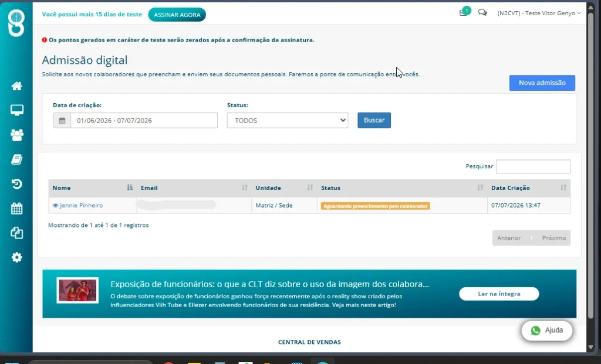The height and width of the screenshot is (364, 601).
Task: Open the documents copy icon
Action: coord(16,233)
